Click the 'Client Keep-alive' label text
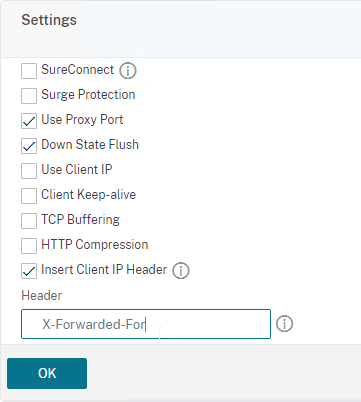The width and height of the screenshot is (361, 402). coord(89,195)
